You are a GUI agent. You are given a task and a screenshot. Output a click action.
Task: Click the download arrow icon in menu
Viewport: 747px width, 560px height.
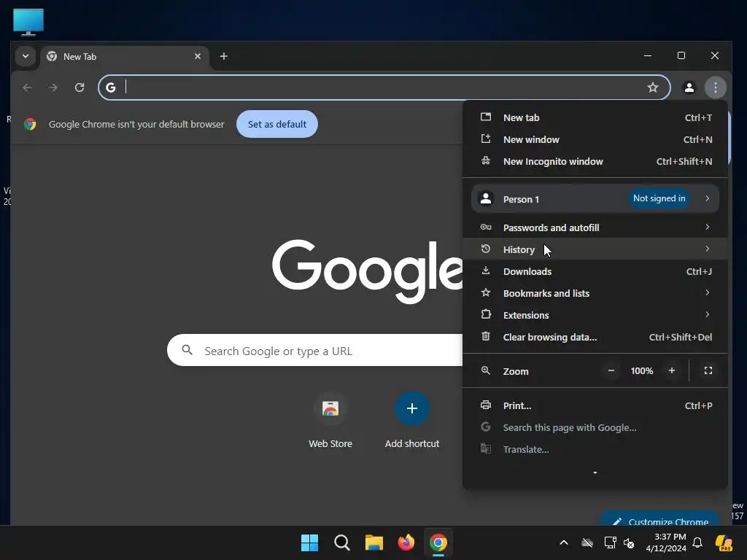485,271
